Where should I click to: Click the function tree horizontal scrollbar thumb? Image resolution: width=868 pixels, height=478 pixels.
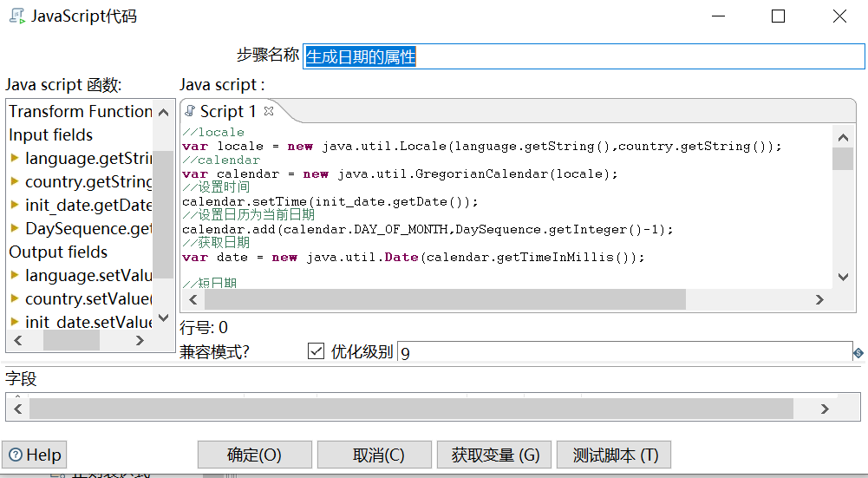71,340
